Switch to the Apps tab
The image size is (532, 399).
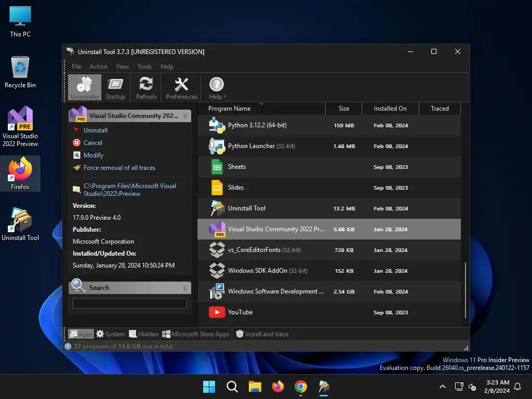81,334
